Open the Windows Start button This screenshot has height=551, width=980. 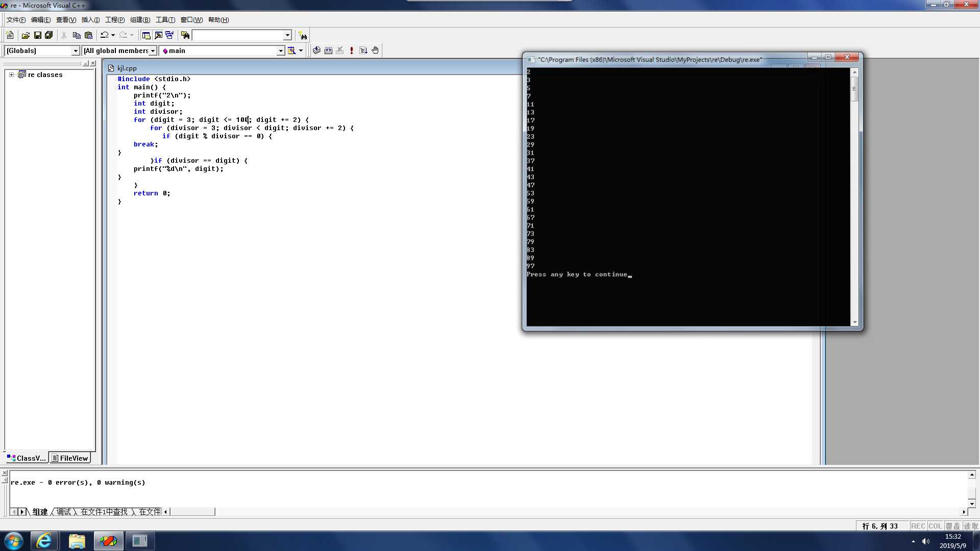pos(14,541)
